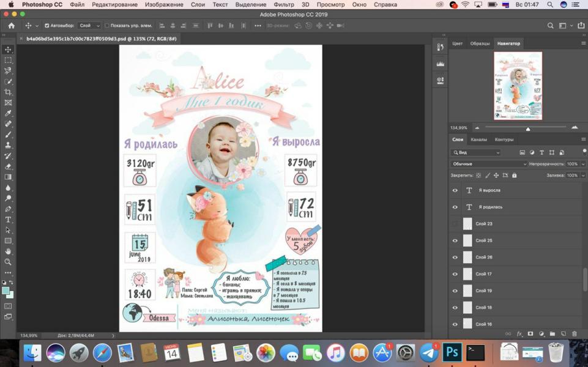Select the Brush tool
Viewport: 588px width, 367px height.
pos(8,135)
